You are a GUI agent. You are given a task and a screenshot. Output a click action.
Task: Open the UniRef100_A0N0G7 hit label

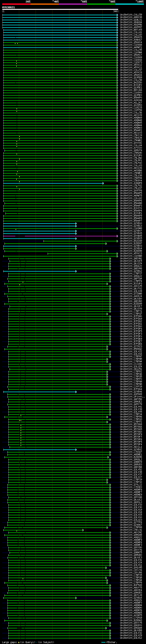pos(131,40)
